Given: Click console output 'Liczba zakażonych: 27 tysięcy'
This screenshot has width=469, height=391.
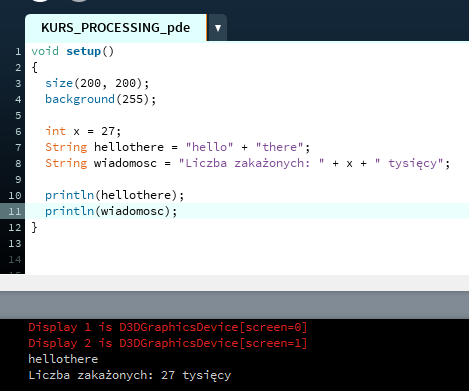Looking at the screenshot, I should tap(130, 375).
